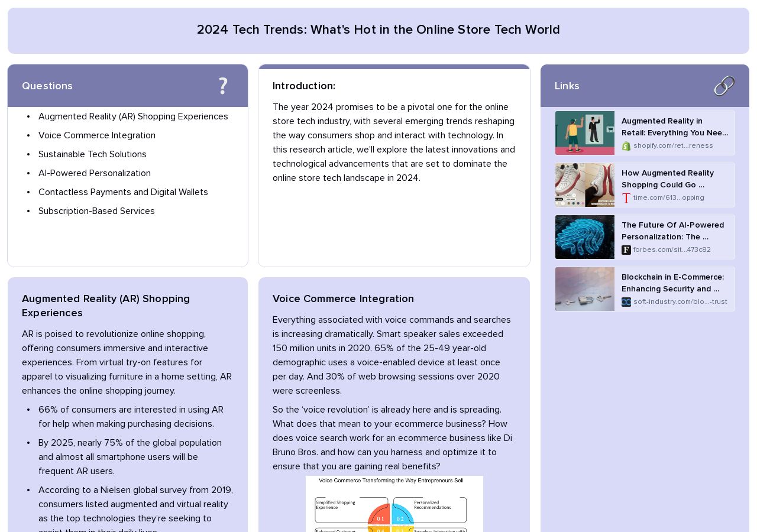Open the glowing fingerprint thumbnail
The image size is (757, 532).
[x=585, y=237]
